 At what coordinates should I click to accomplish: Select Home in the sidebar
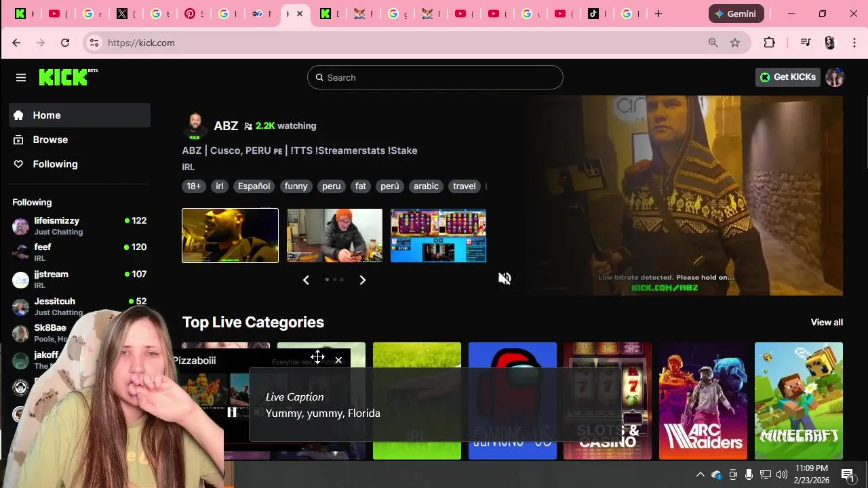79,115
